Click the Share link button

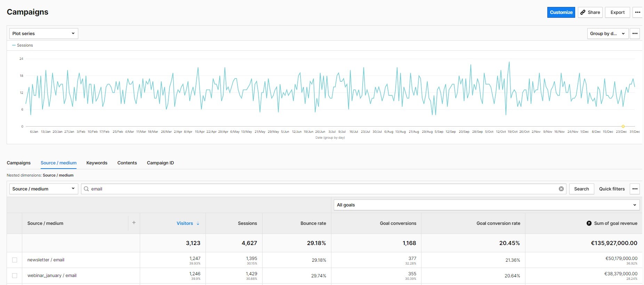coord(590,12)
